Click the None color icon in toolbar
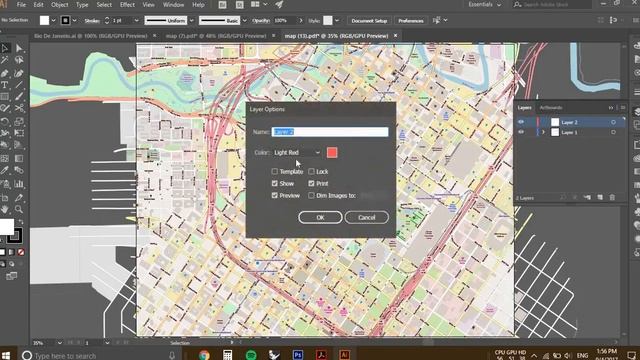Viewport: 640px width, 360px height. pyautogui.click(x=21, y=252)
